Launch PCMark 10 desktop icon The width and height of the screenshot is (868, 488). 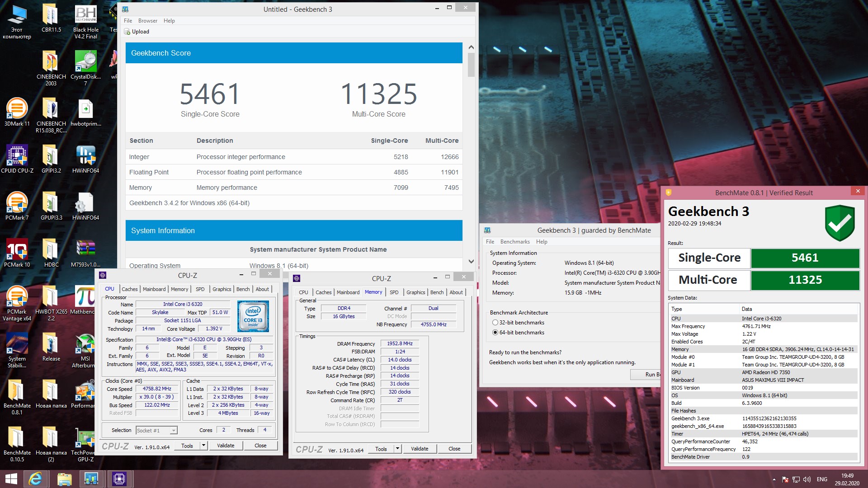coord(17,253)
